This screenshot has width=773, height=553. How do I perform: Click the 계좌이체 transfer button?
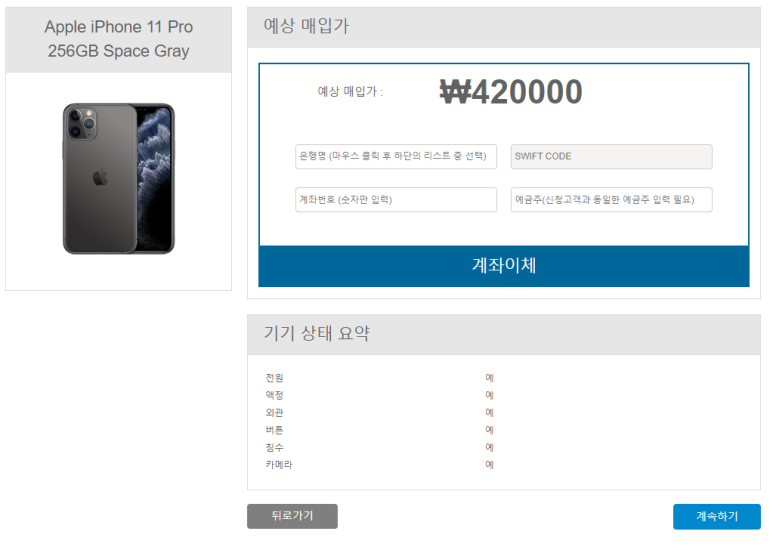coord(504,266)
